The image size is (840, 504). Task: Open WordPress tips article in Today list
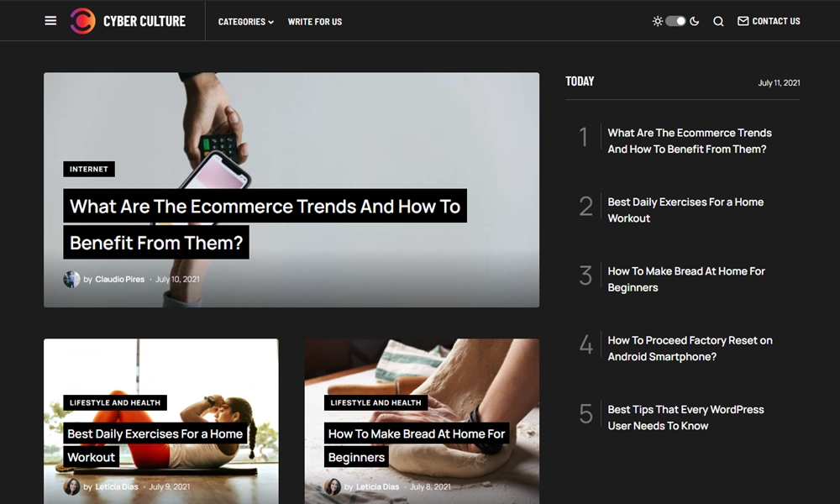click(685, 417)
